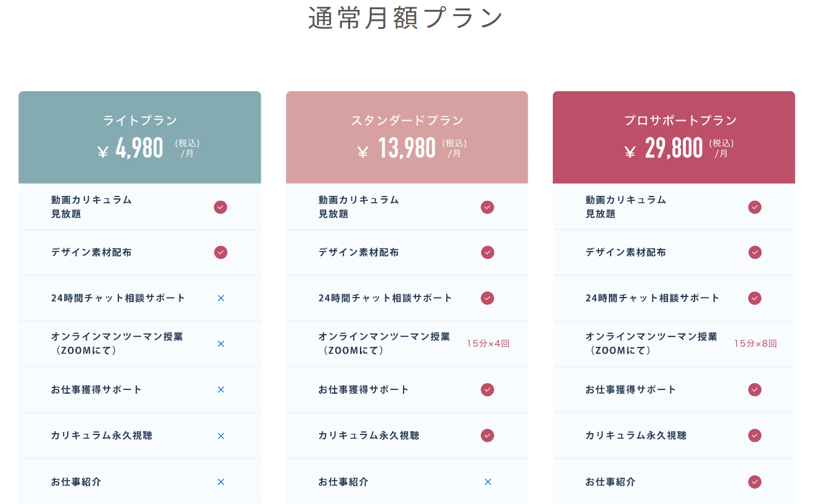The width and height of the screenshot is (819, 504).
Task: Click the 通常月額プラン page heading
Action: coord(405,19)
